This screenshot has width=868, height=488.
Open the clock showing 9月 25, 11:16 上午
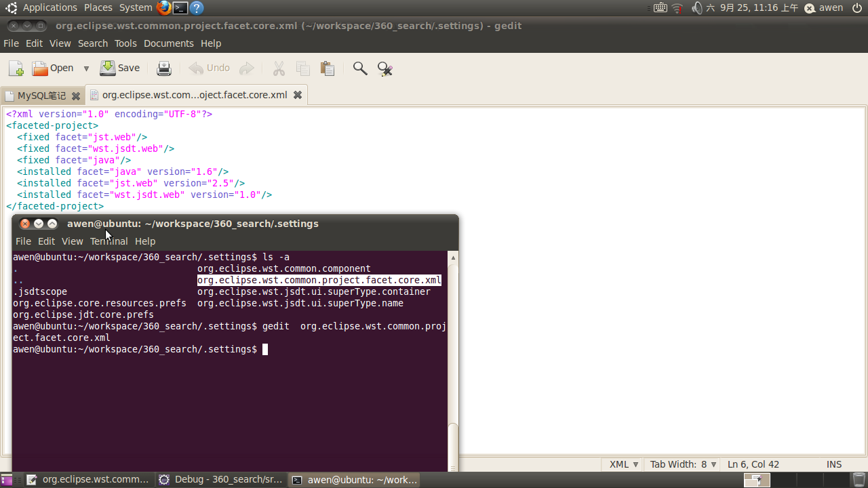[x=752, y=8]
